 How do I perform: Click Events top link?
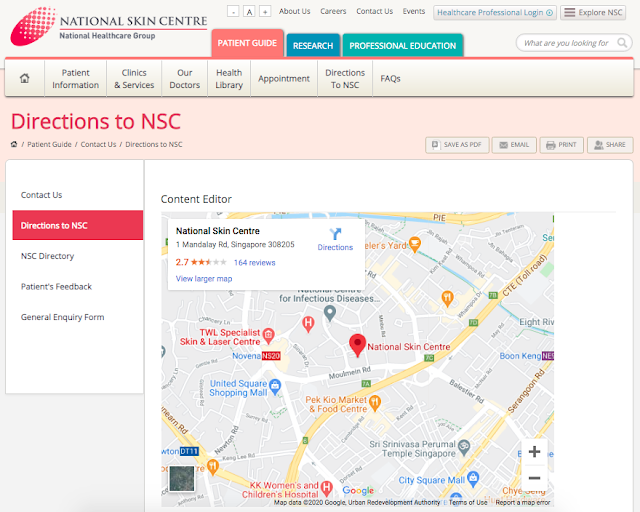413,11
